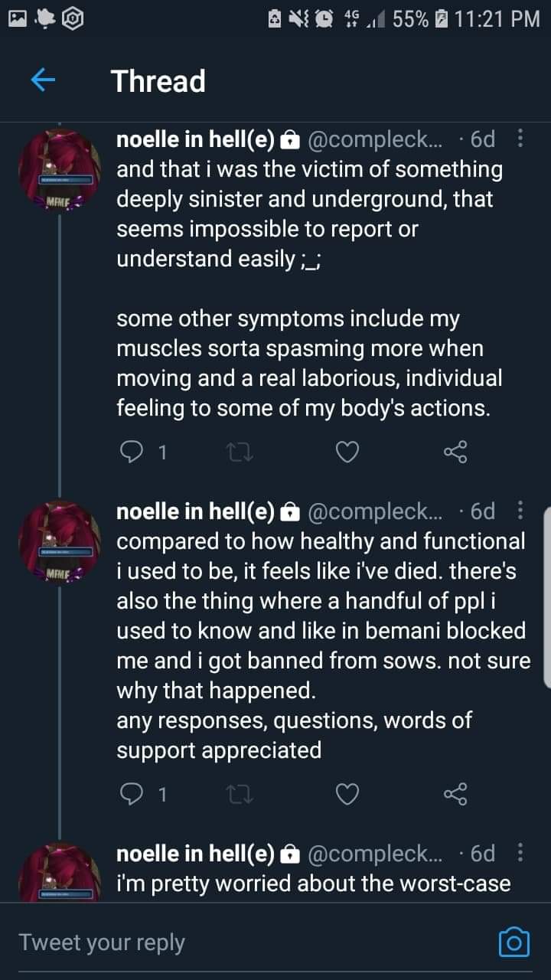Tap the back arrow in Thread header
The height and width of the screenshot is (980, 551).
[x=44, y=80]
